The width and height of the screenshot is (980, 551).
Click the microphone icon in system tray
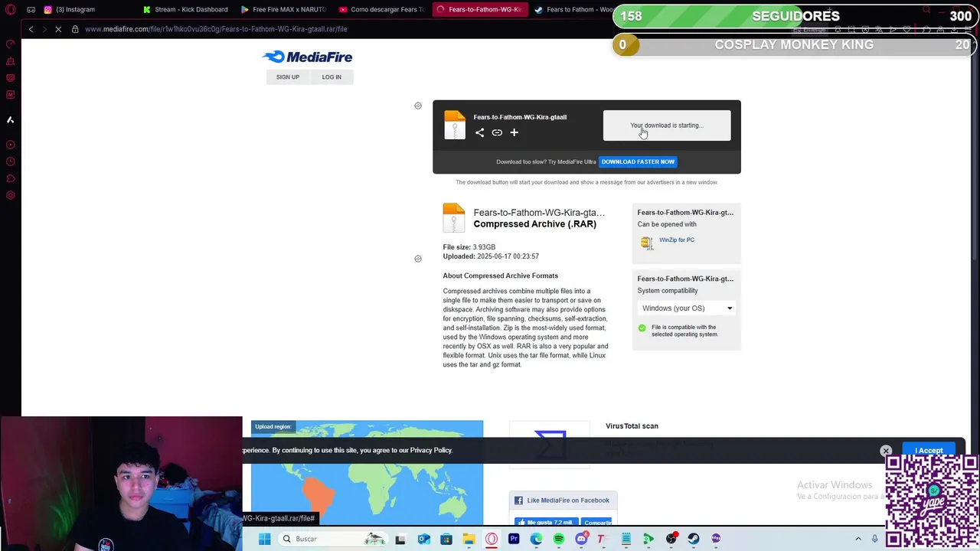point(874,540)
